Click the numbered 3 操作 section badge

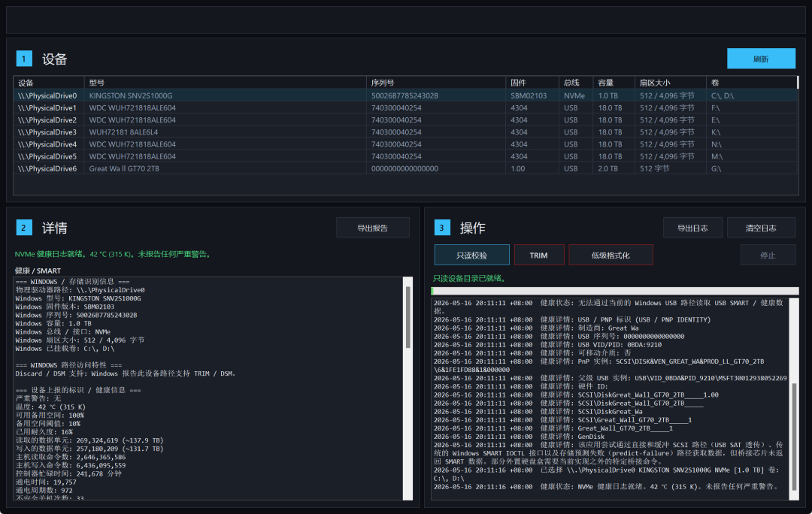pos(442,228)
